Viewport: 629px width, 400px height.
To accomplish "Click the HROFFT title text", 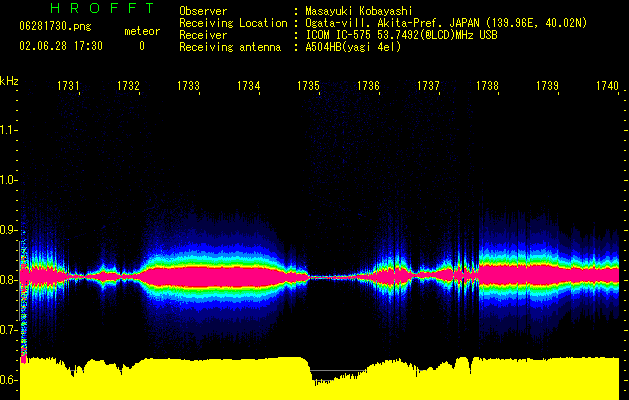I will click(x=102, y=8).
